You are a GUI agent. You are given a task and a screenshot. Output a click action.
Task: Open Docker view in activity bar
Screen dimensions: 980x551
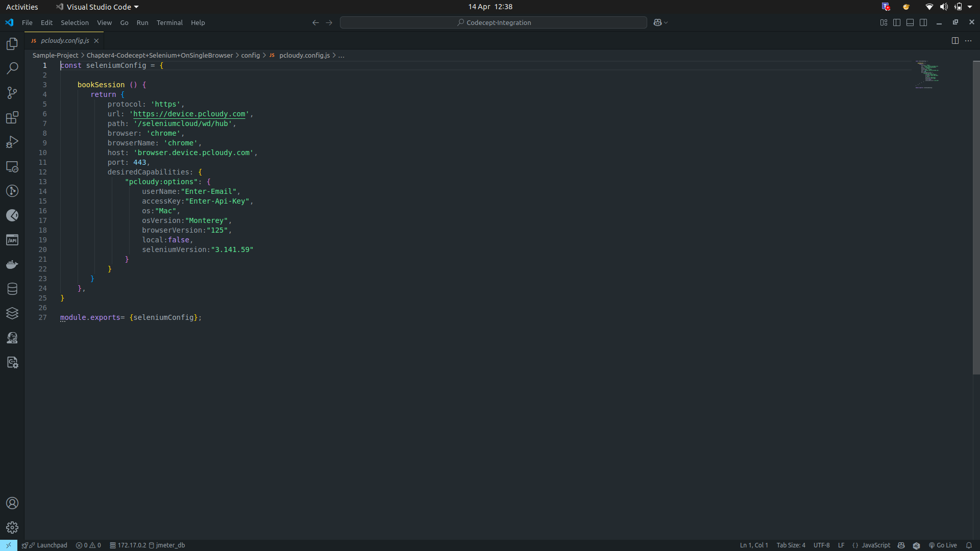12,264
